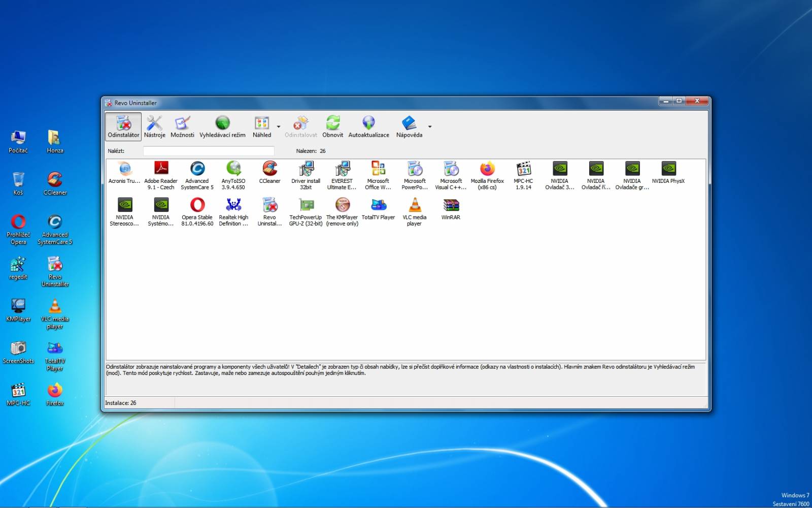The height and width of the screenshot is (508, 812).
Task: Select NVIDIA Ovladač 3... entry
Action: 560,175
